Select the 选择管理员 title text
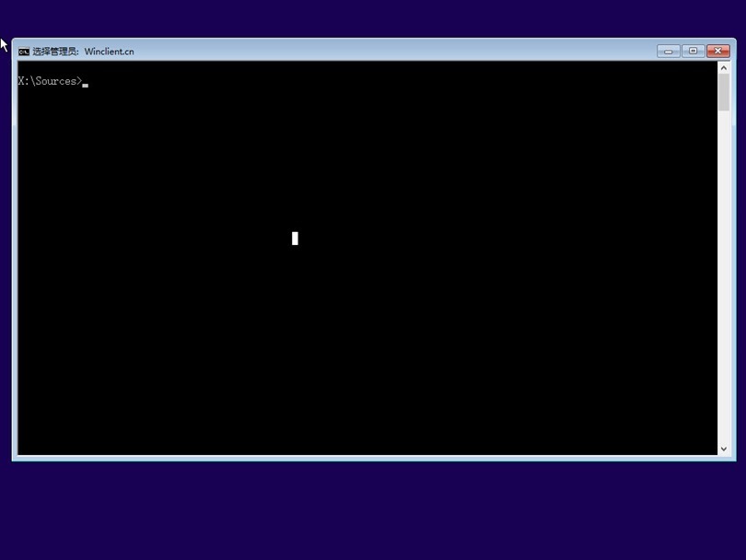This screenshot has height=560, width=746. 53,51
